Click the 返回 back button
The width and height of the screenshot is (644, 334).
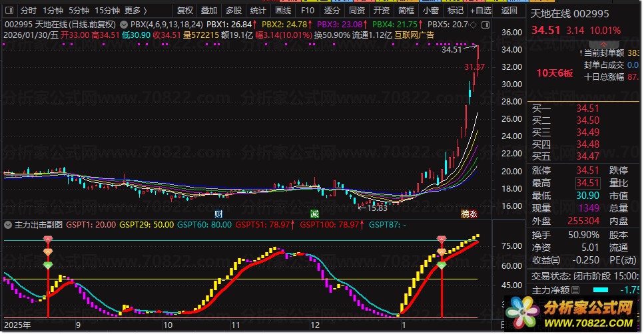509,10
